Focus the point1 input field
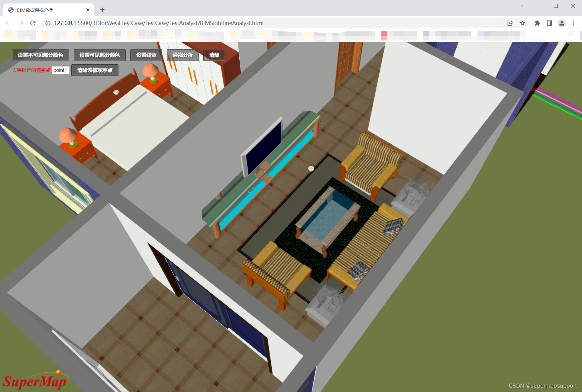The height and width of the screenshot is (392, 582). click(61, 70)
